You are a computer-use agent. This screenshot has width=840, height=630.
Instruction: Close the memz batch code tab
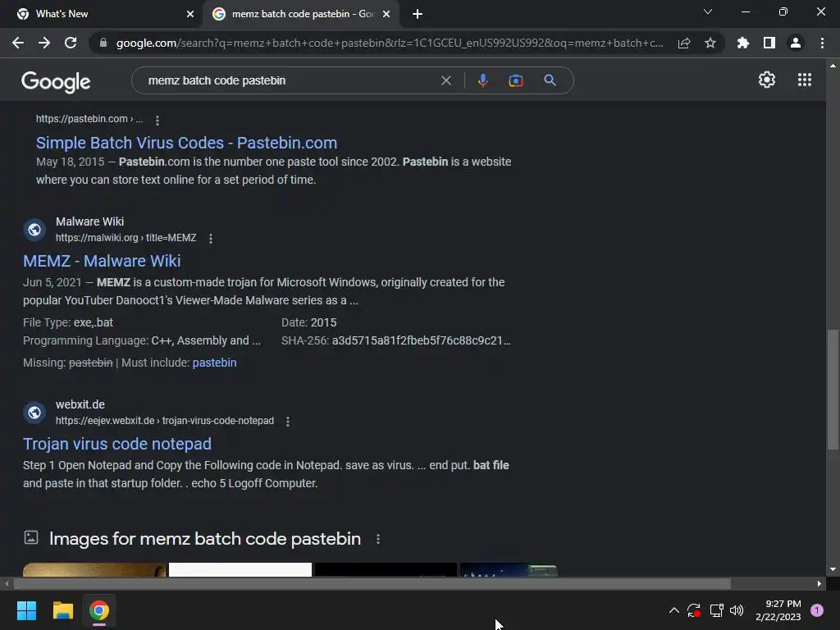coord(386,14)
